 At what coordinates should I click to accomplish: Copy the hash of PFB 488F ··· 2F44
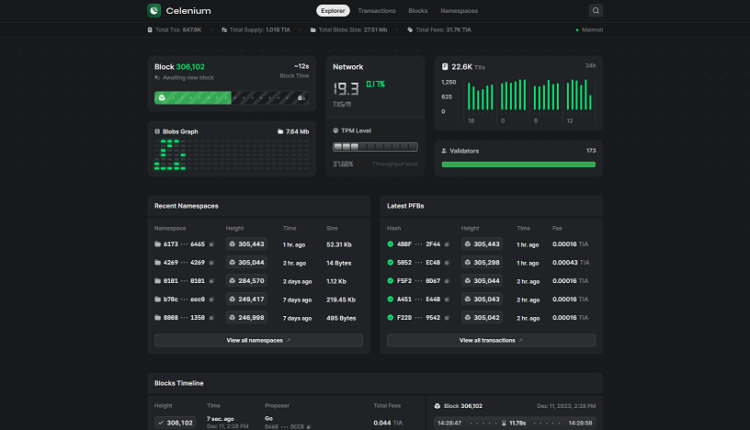point(446,244)
